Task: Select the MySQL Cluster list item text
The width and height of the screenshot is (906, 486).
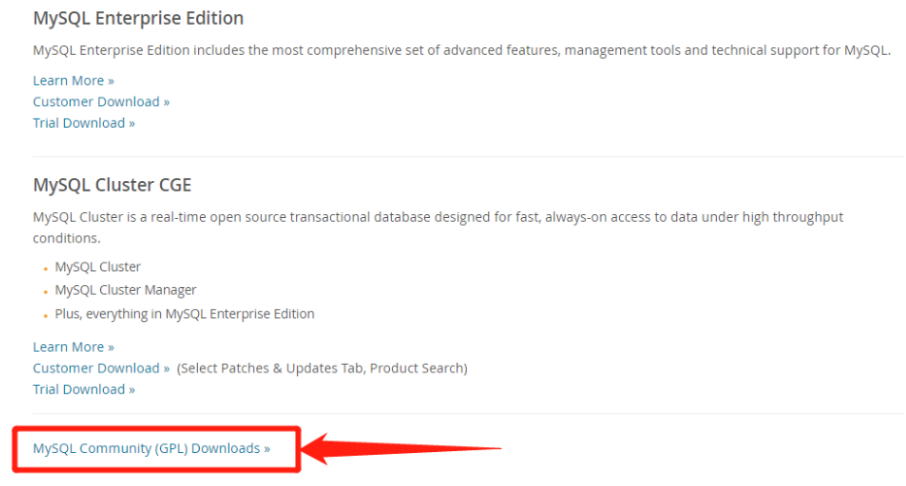Action: click(x=98, y=266)
